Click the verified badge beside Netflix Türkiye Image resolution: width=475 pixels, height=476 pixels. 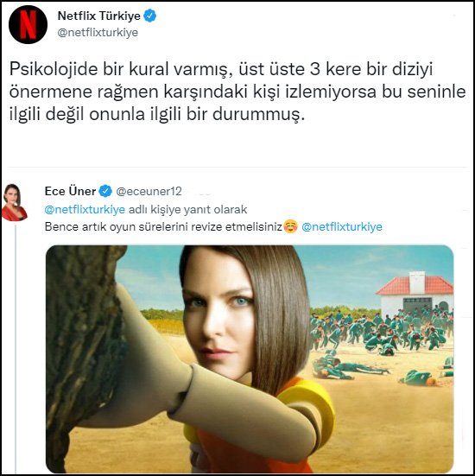149,16
